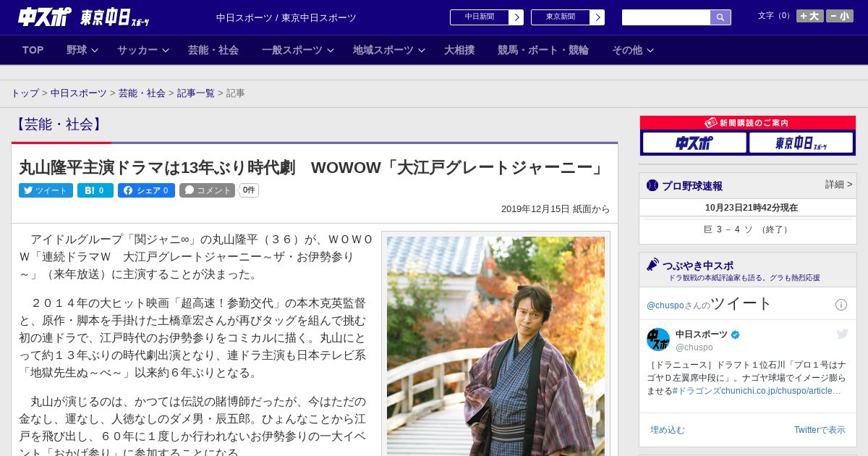Click Twitter widget info icon
Image resolution: width=868 pixels, height=456 pixels.
point(841,305)
